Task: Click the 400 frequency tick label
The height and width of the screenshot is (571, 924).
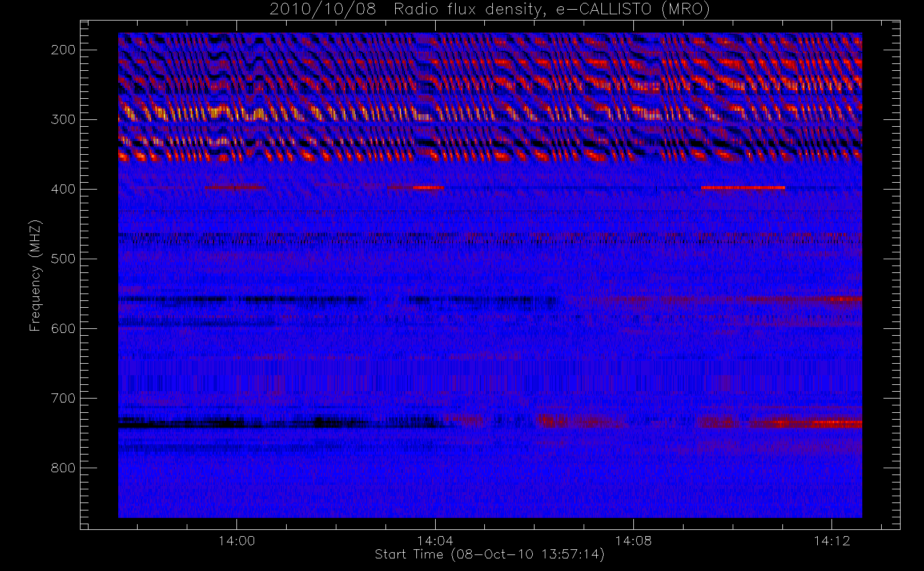Action: tap(63, 189)
